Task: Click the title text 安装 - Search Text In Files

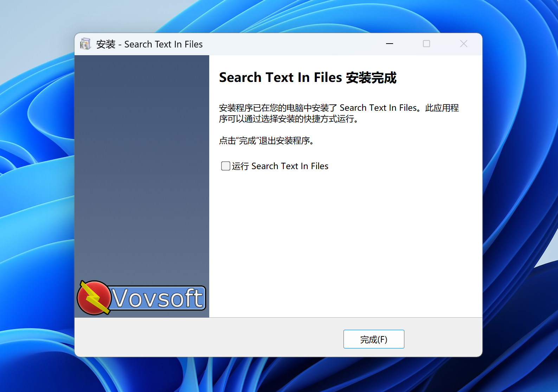Action: 149,44
